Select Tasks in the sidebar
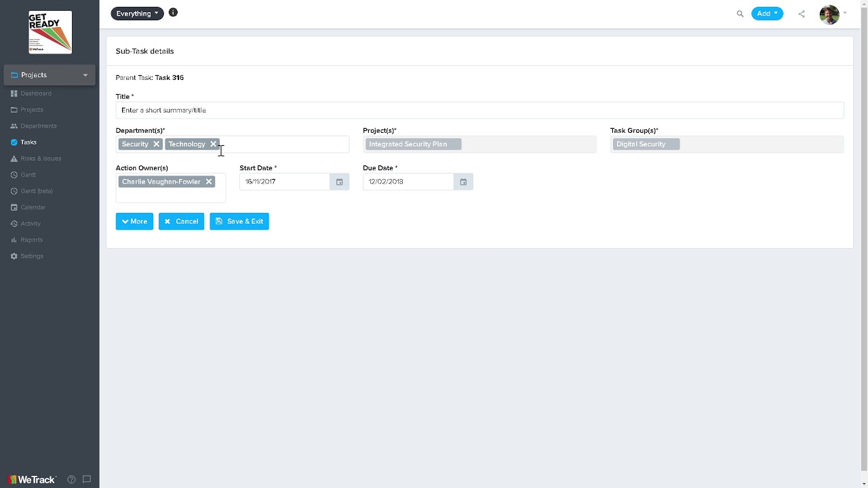 click(24, 142)
